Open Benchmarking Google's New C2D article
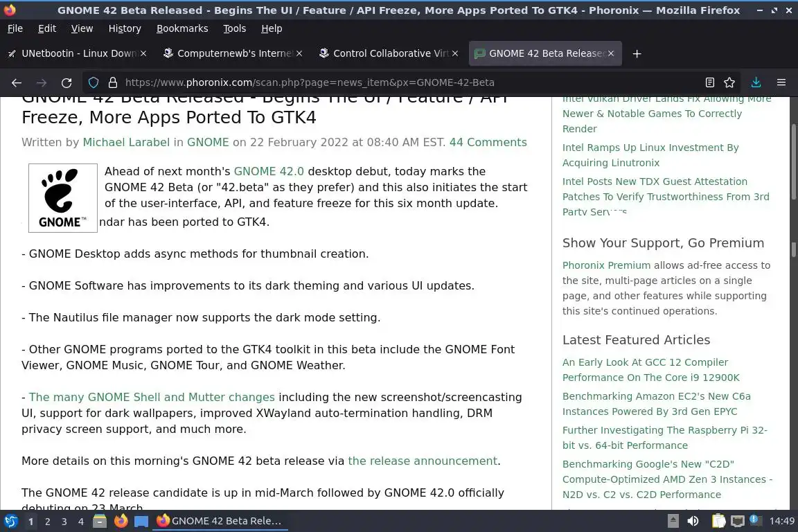Screen dimensions: 798x532 point(667,479)
